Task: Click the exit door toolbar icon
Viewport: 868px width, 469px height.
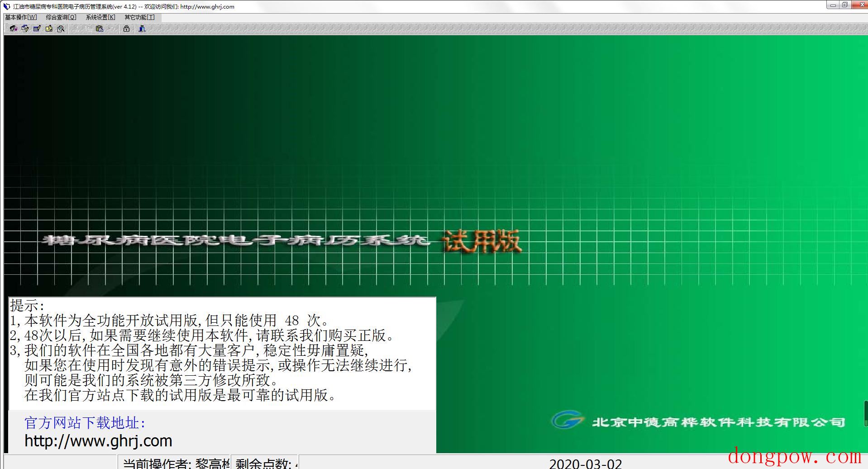Action: coord(142,29)
